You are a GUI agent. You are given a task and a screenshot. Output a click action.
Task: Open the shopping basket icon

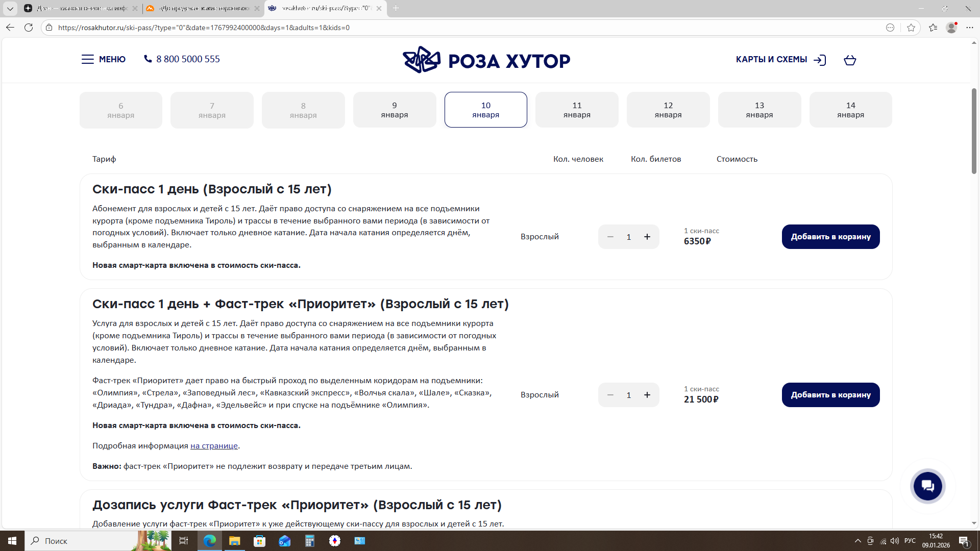(x=850, y=60)
